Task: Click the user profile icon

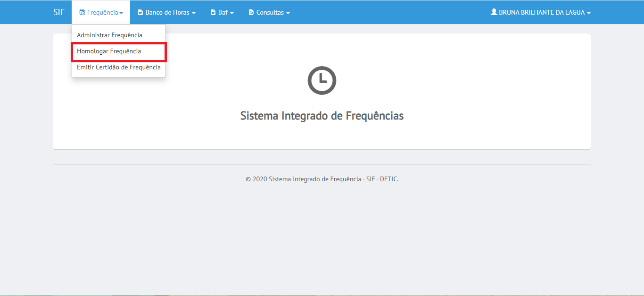Action: pyautogui.click(x=494, y=12)
